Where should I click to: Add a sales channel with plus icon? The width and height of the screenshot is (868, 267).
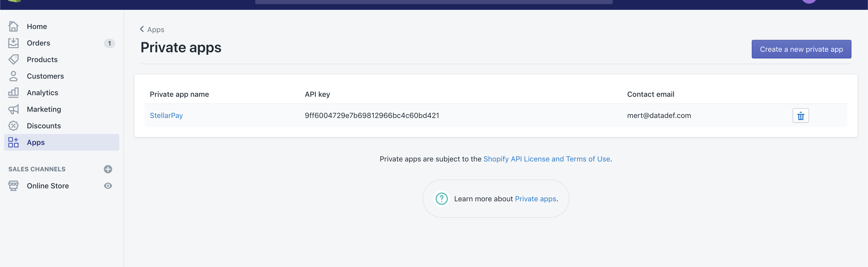point(108,169)
